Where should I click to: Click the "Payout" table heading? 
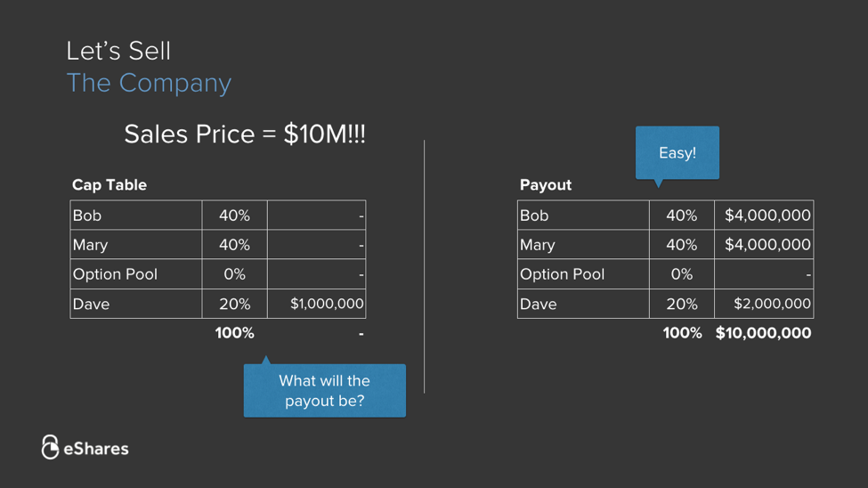pyautogui.click(x=546, y=185)
